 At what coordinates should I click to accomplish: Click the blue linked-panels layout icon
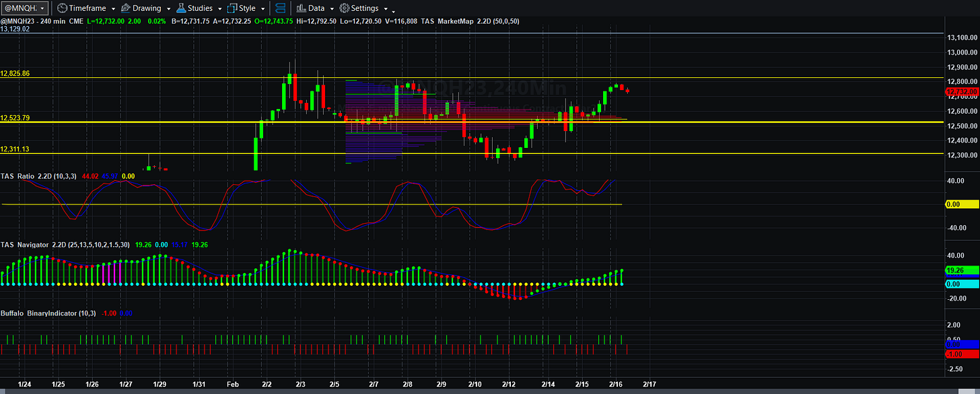pyautogui.click(x=281, y=8)
